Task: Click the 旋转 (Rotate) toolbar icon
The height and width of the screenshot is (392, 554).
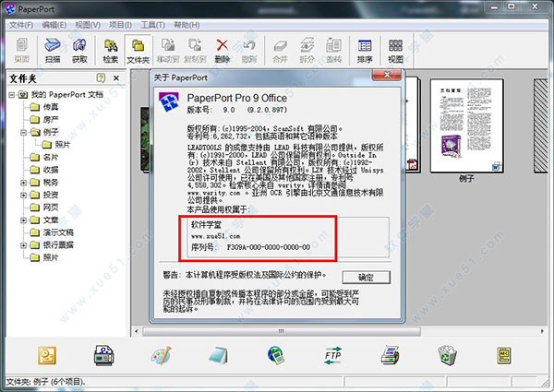Action: [x=333, y=51]
